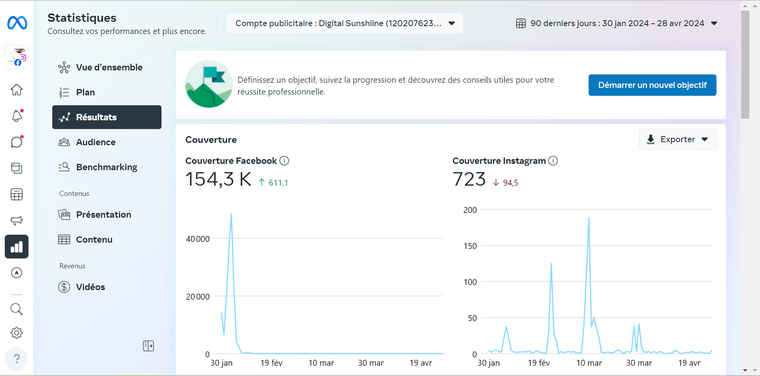Go to Benchmarking section
Viewport: 760px width, 376px height.
(107, 167)
